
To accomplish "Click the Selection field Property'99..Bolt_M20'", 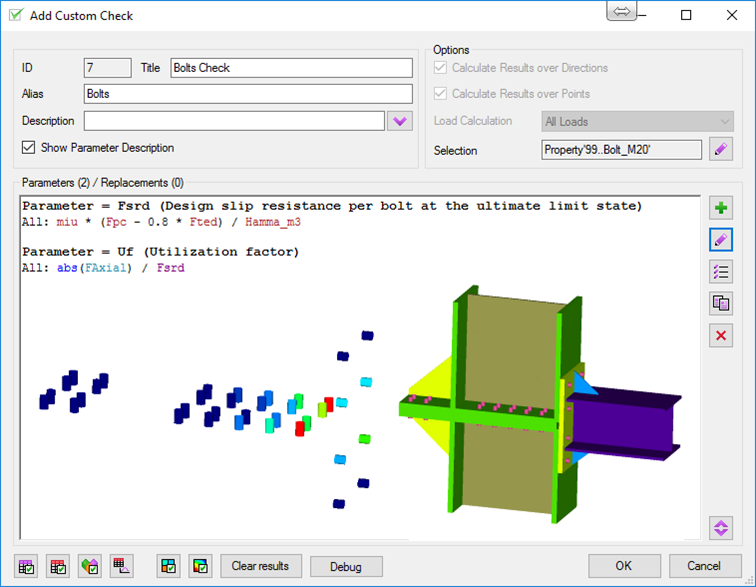I will tap(621, 150).
